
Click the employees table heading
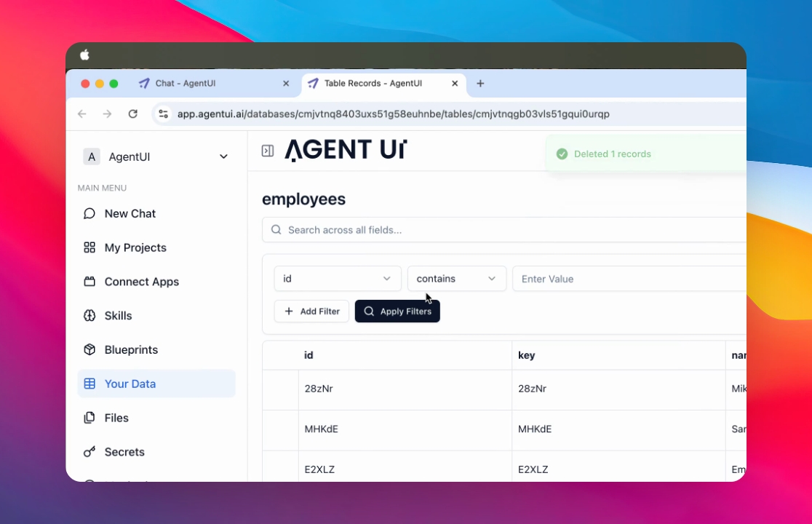pos(303,199)
